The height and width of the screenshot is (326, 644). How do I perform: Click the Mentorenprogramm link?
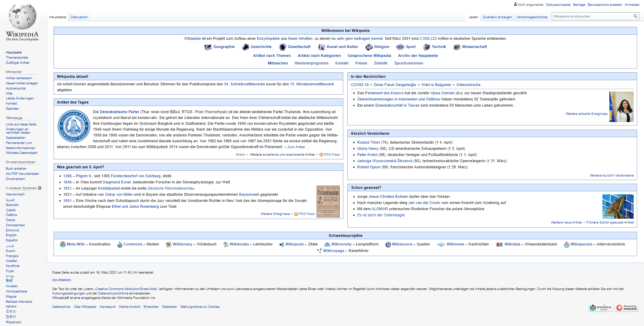click(x=311, y=63)
